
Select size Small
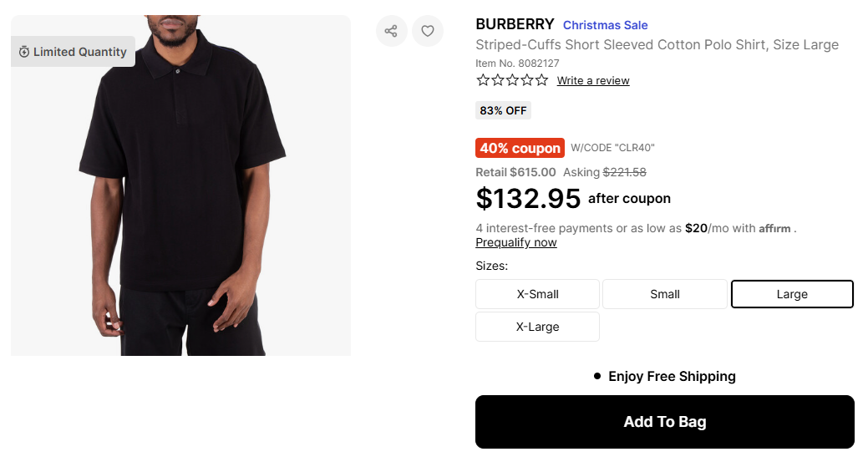point(665,294)
